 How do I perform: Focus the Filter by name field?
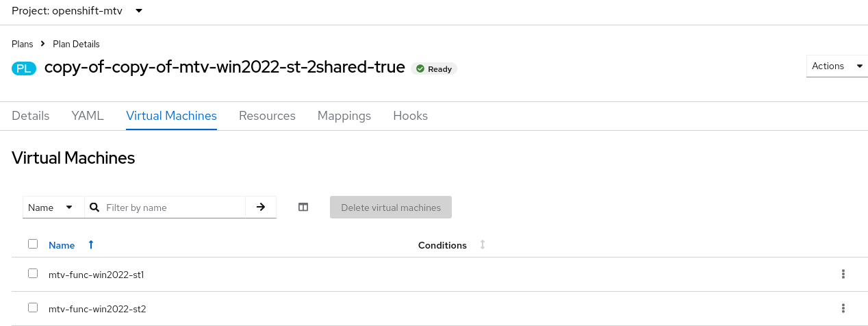point(174,208)
